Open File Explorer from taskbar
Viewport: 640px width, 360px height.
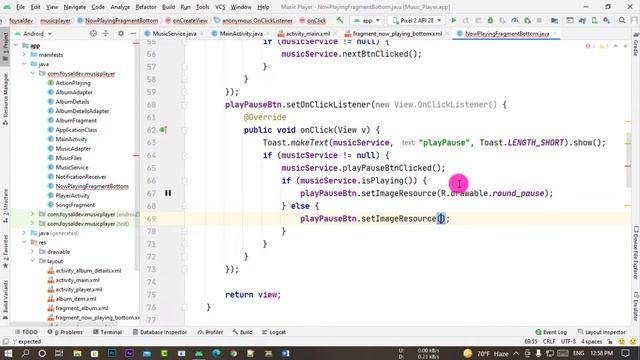77,353
